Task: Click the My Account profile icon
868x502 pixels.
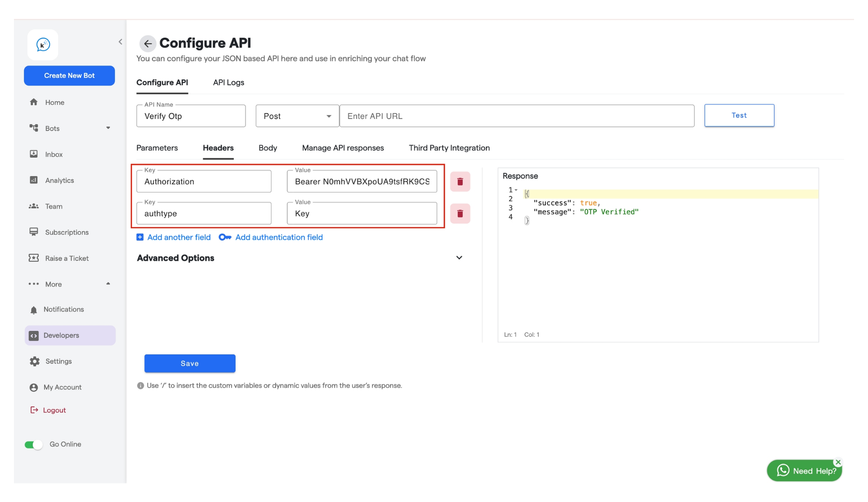Action: pos(33,387)
